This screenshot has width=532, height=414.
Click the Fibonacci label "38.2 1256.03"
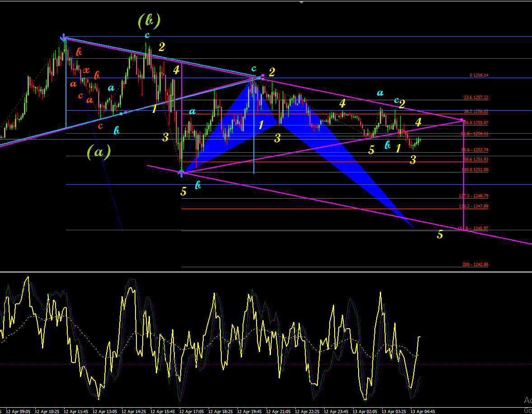[x=476, y=111]
